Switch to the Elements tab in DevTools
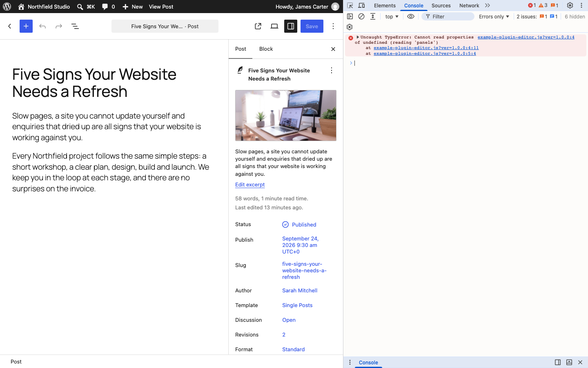Viewport: 588px width, 368px height. tap(385, 5)
